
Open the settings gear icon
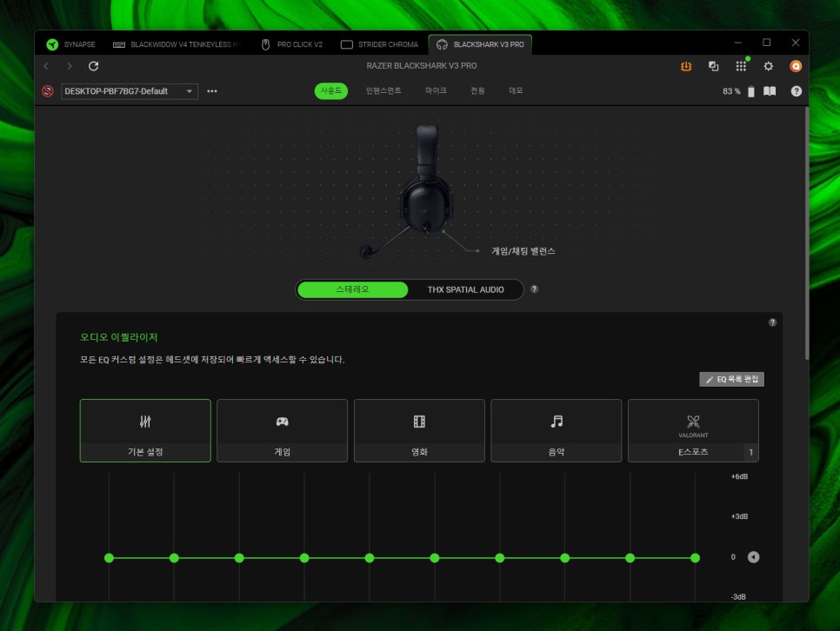[x=768, y=66]
